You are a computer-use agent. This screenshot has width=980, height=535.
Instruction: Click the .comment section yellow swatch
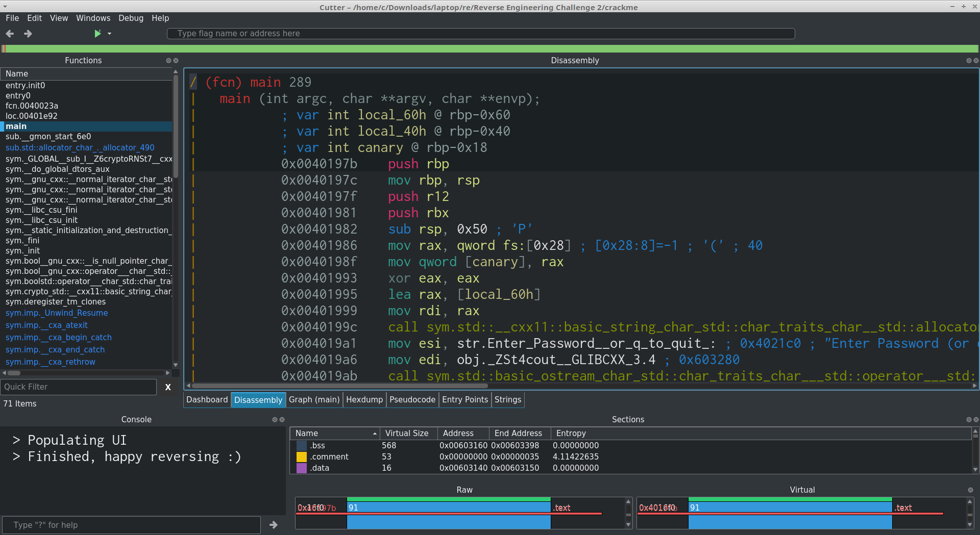pos(302,457)
